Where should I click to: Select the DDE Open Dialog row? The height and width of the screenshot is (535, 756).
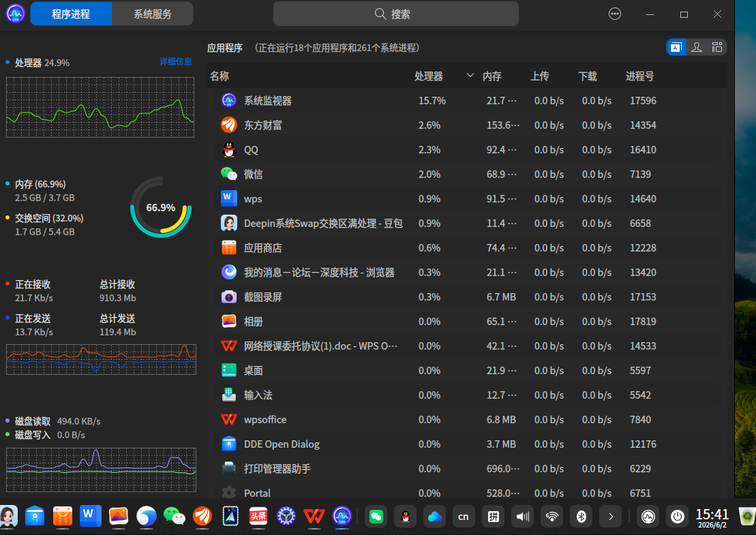pos(467,444)
